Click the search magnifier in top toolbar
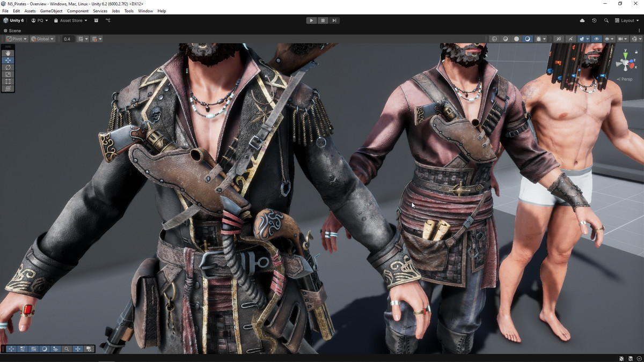This screenshot has height=362, width=644. coord(606,20)
